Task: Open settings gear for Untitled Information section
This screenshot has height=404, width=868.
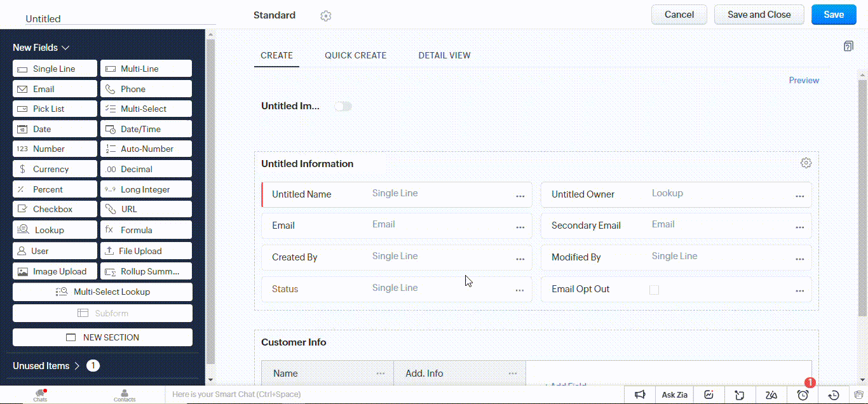Action: 806,163
